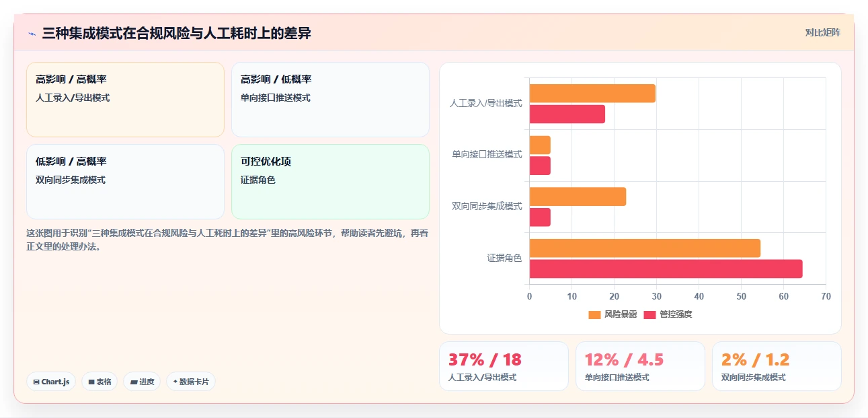This screenshot has height=418, width=868.
Task: Click the x-axis tick value 40
Action: click(x=699, y=297)
